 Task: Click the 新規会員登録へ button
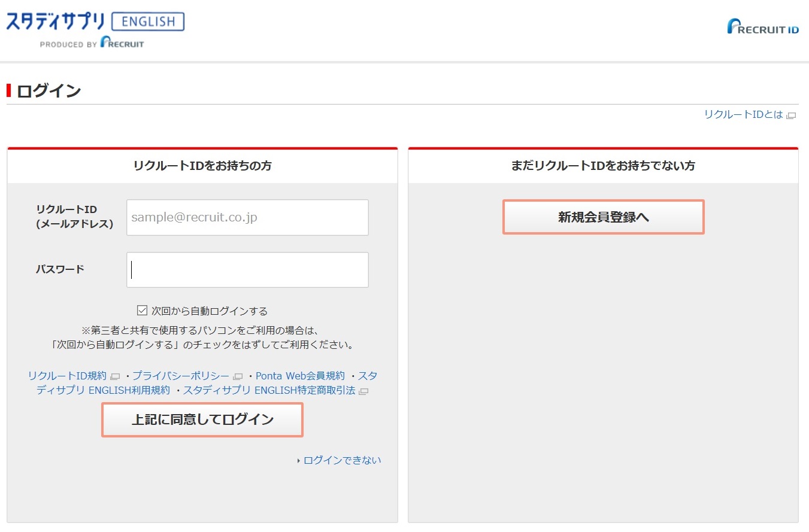coord(604,217)
